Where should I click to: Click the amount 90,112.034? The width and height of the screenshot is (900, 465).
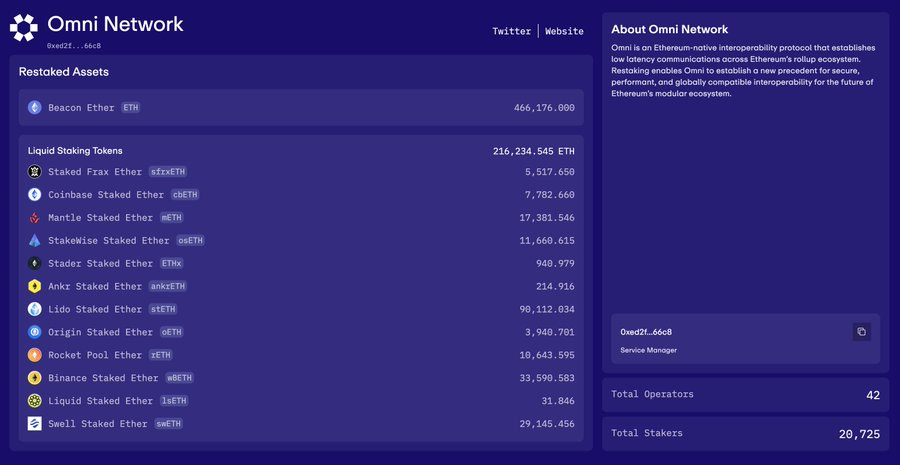click(x=547, y=309)
